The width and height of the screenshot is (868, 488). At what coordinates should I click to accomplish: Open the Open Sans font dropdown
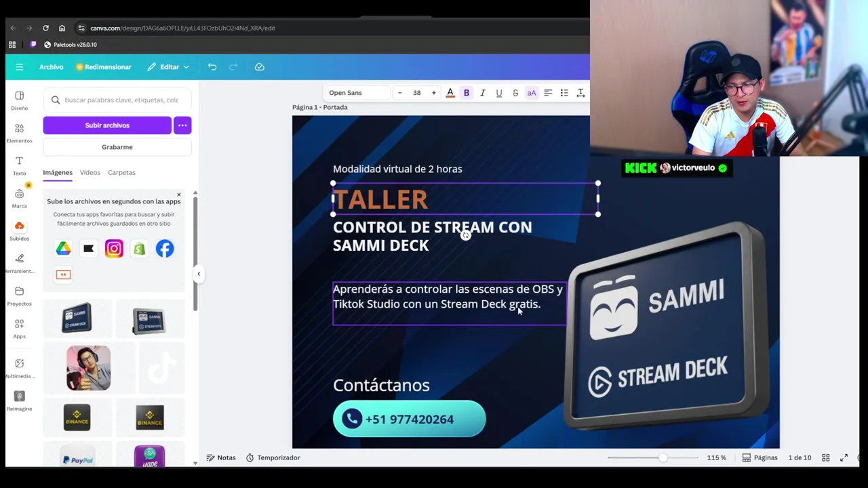coord(357,93)
